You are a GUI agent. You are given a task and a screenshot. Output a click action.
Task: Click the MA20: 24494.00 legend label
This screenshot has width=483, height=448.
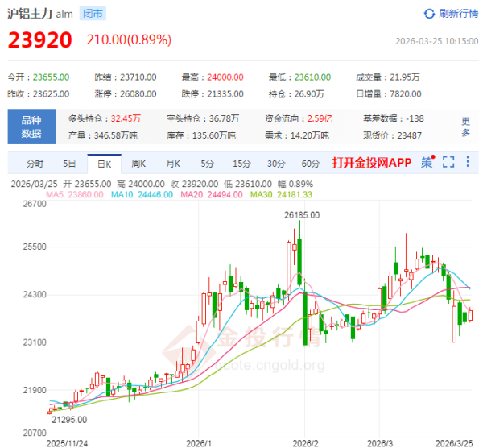211,194
